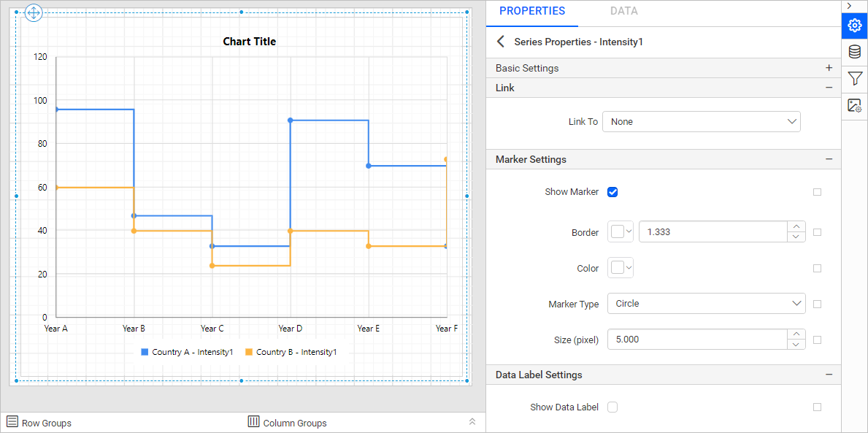Collapse the Marker Settings section
This screenshot has height=433, width=868.
point(829,158)
